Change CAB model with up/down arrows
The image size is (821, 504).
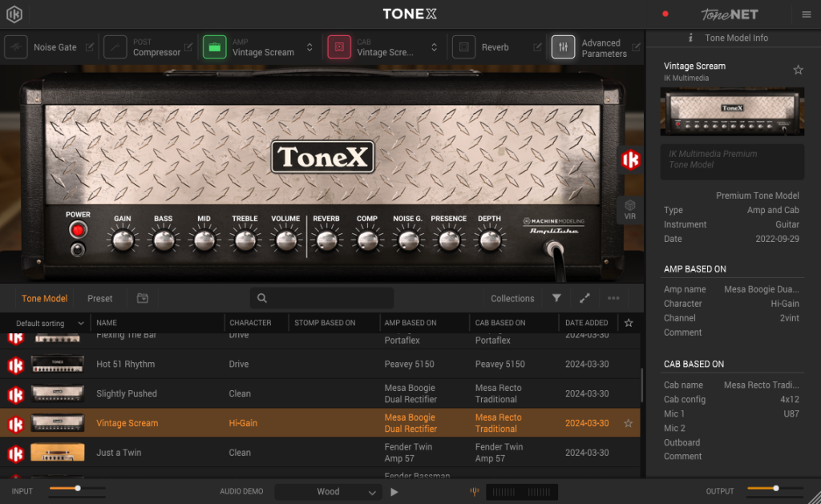(434, 47)
